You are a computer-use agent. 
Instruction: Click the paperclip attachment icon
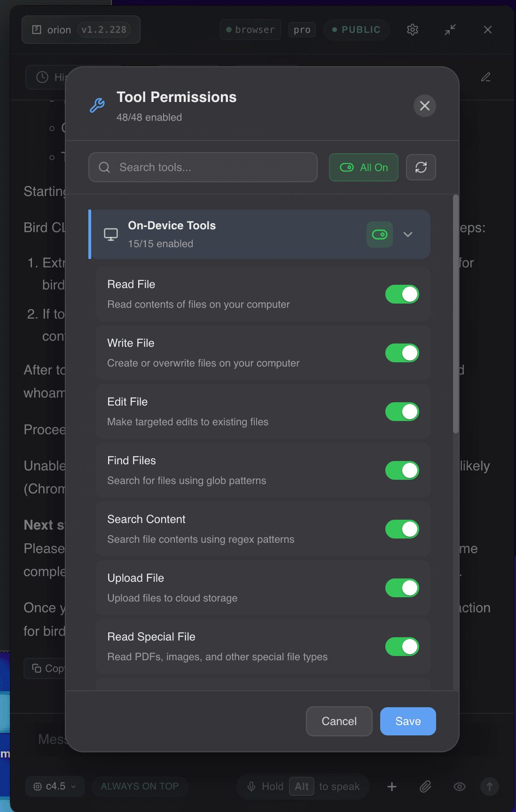pos(425,786)
